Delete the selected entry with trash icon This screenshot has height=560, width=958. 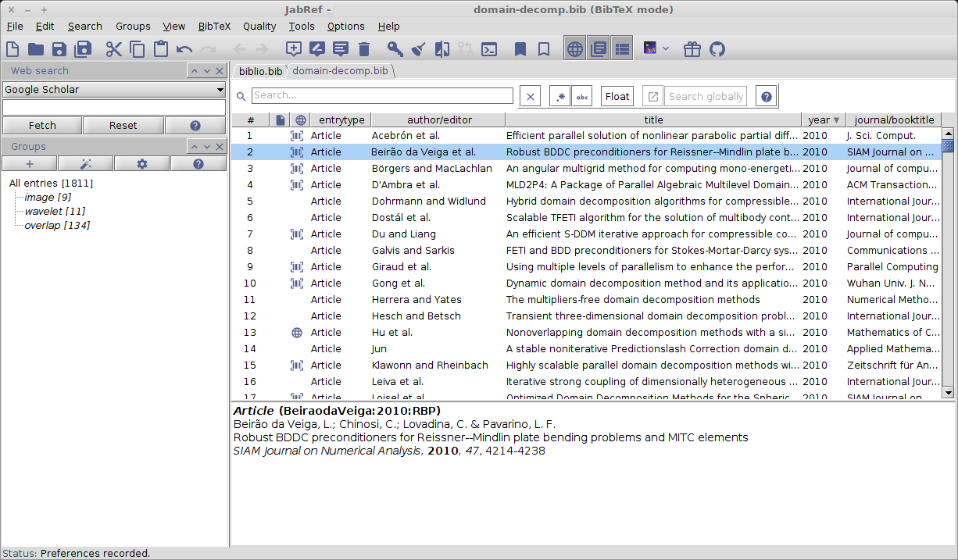tap(364, 49)
